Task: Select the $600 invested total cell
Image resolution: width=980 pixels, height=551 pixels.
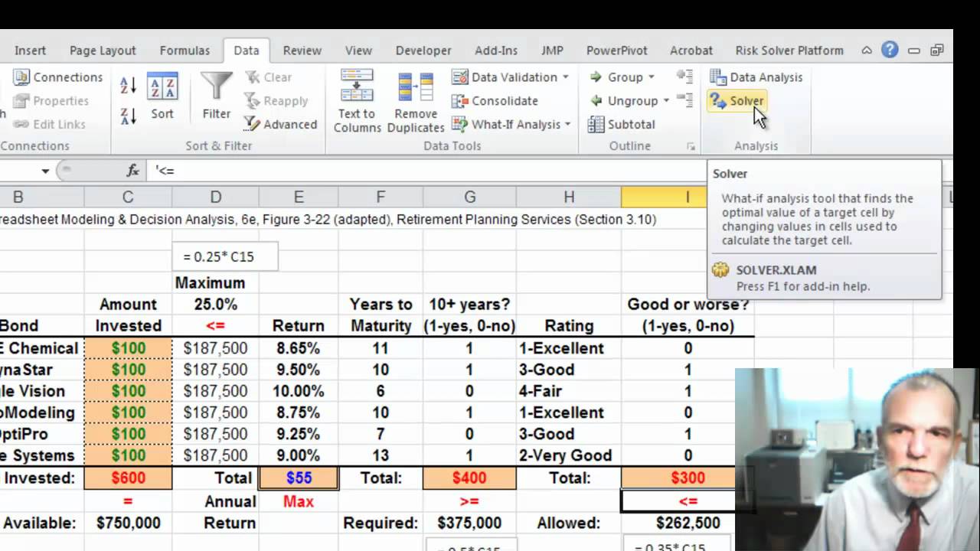Action: 128,478
